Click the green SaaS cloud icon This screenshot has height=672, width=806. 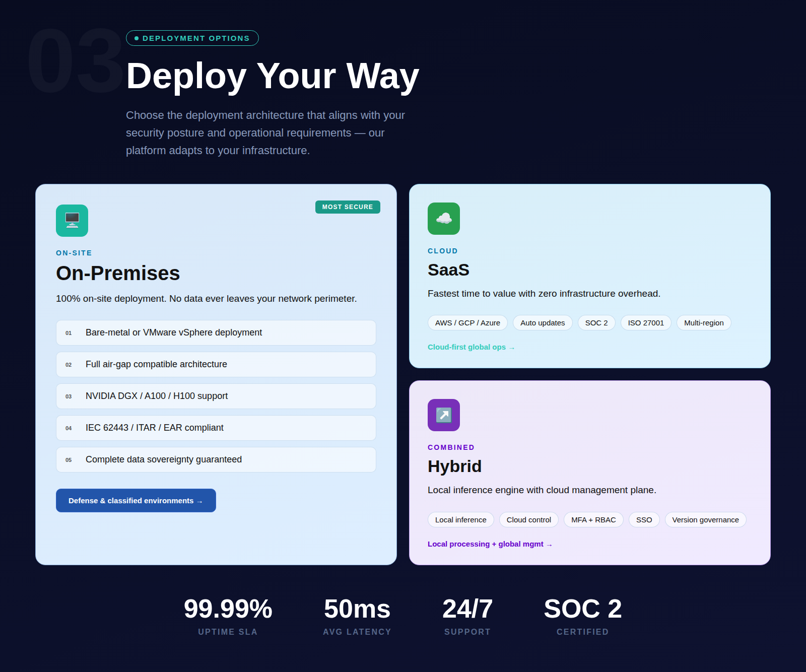[444, 219]
